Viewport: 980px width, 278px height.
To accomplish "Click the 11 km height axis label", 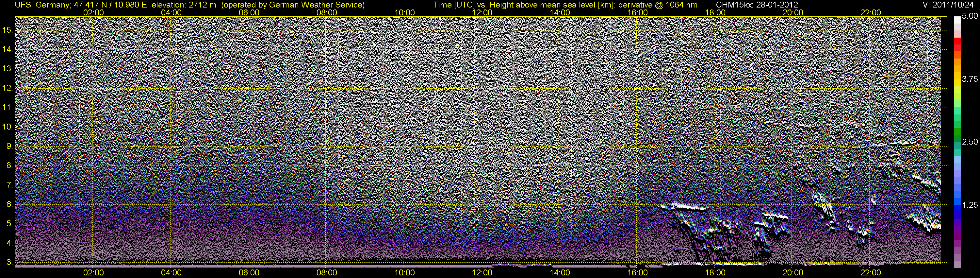I will click(8, 108).
